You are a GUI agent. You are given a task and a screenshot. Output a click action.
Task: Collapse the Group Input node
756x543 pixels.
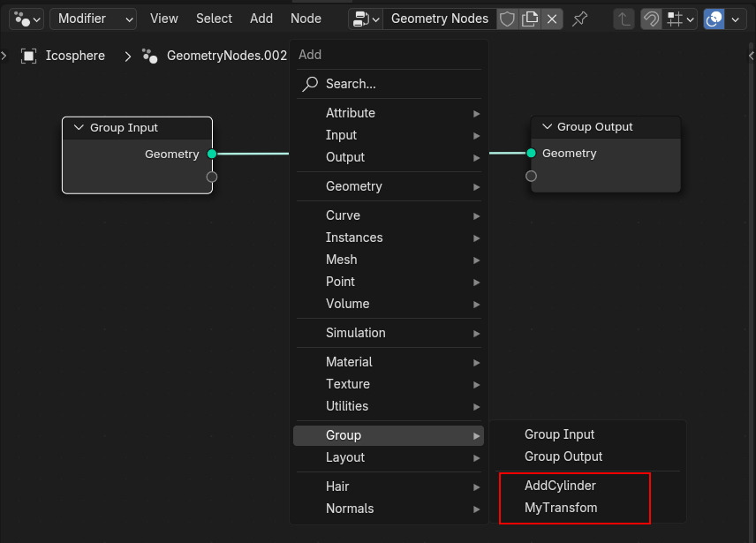[79, 127]
